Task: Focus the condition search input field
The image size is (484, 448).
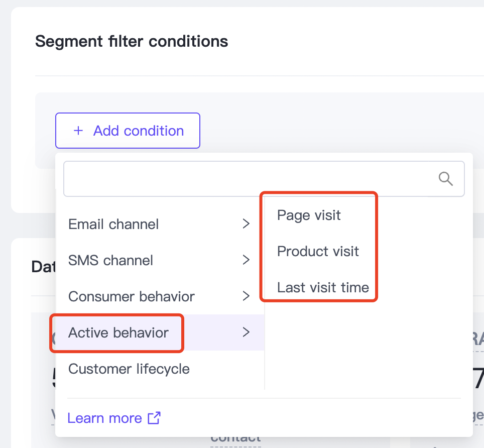Action: click(264, 179)
